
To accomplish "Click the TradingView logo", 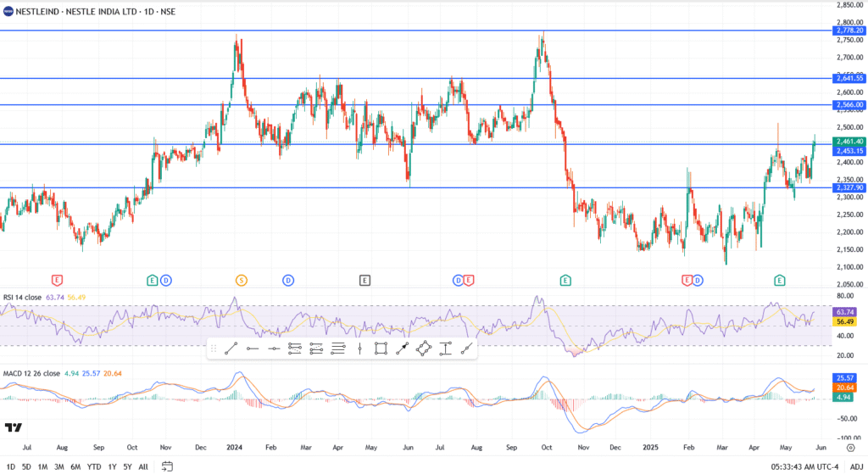I will [x=14, y=427].
